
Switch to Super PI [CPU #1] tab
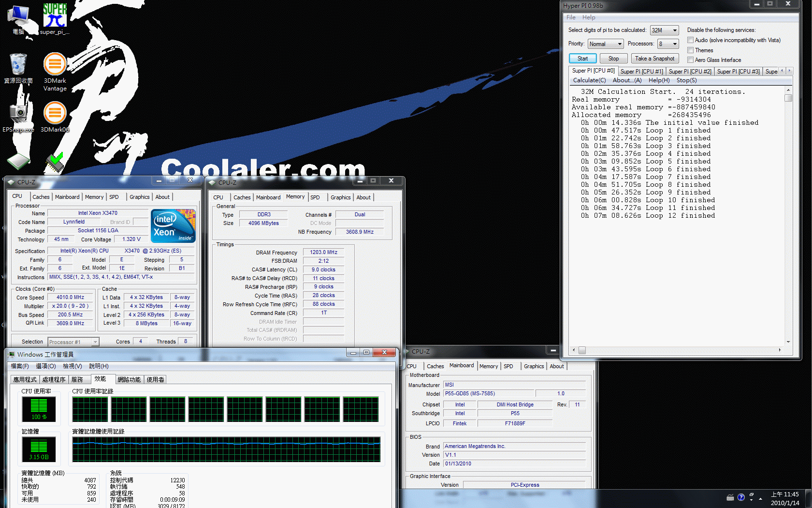click(642, 72)
